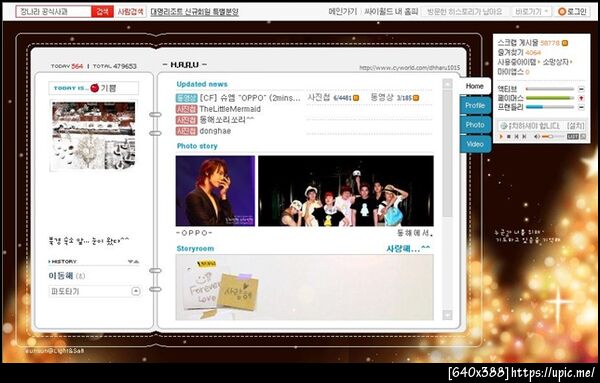The height and width of the screenshot is (383, 600).
Task: Click the minihompy URL link
Action: (x=409, y=68)
